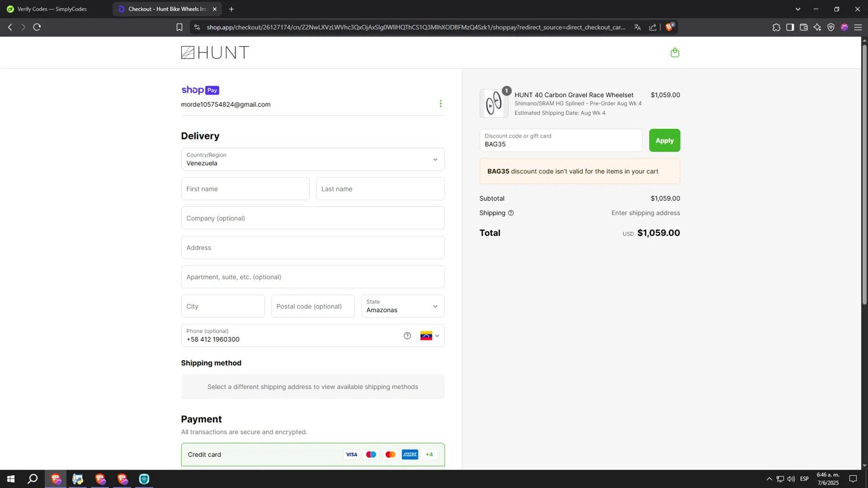
Task: Click the $1,059.00 total amount
Action: click(x=659, y=233)
